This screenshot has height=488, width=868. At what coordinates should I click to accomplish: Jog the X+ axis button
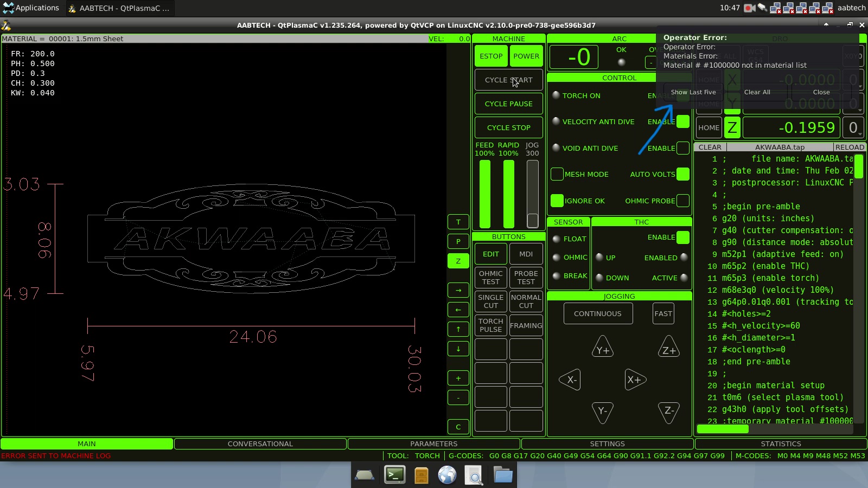tap(635, 380)
